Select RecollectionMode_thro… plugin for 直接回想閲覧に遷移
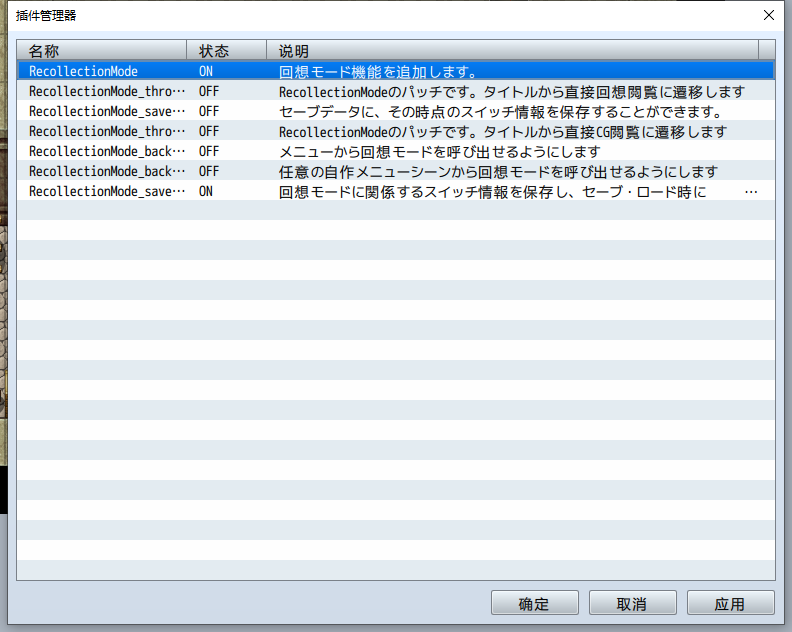Screen dimensions: 792x632 coord(107,91)
